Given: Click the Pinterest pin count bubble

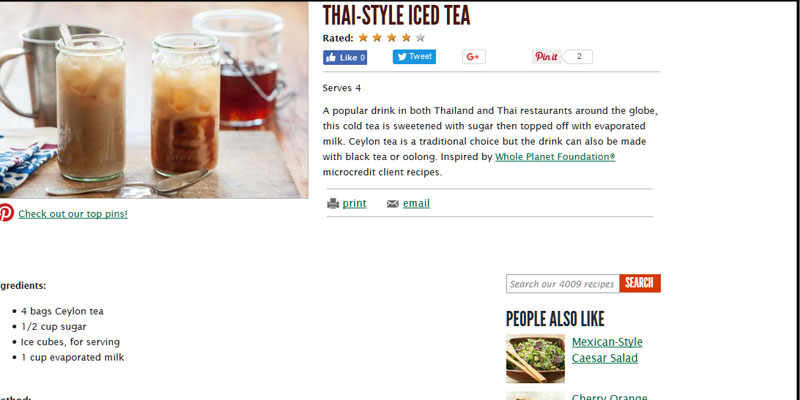Looking at the screenshot, I should [x=579, y=57].
